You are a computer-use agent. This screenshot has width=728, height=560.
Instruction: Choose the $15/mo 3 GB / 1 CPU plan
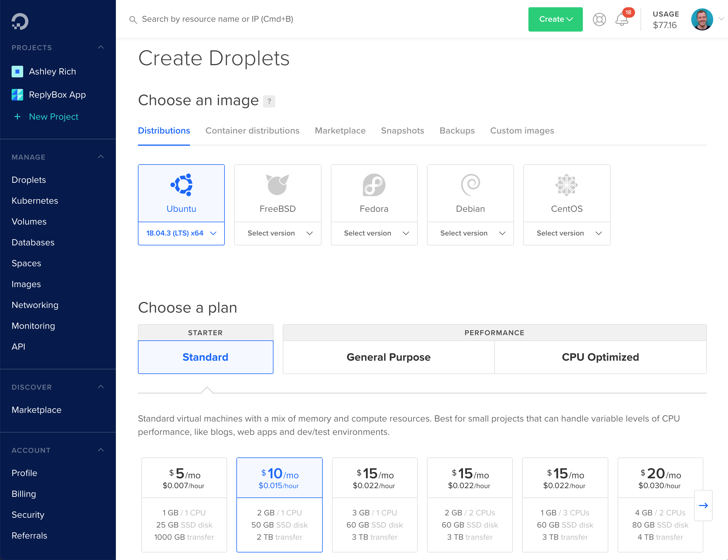[x=375, y=505]
